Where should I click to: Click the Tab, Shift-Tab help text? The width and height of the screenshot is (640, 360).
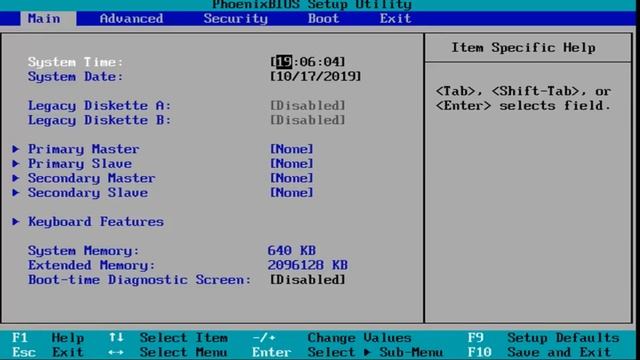click(523, 98)
